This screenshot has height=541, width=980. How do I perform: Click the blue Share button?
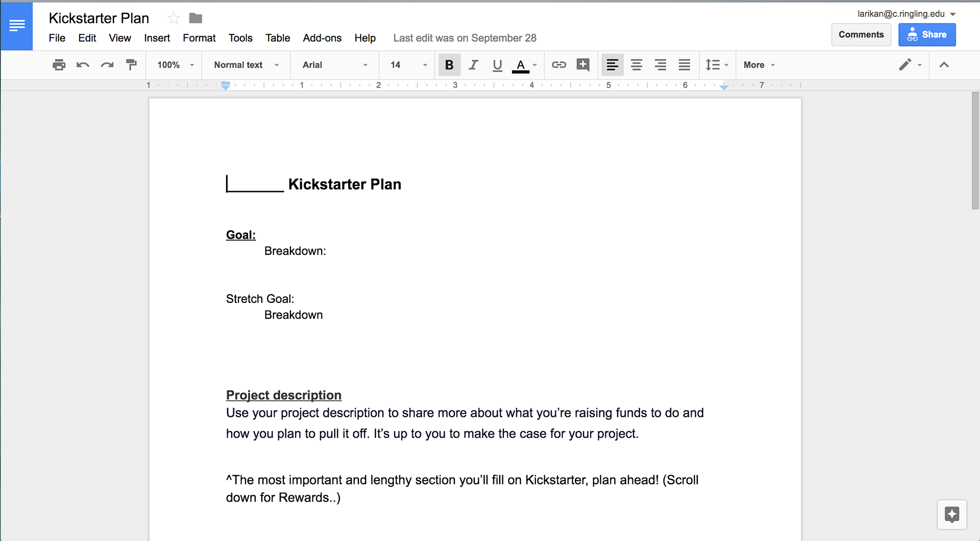click(927, 35)
